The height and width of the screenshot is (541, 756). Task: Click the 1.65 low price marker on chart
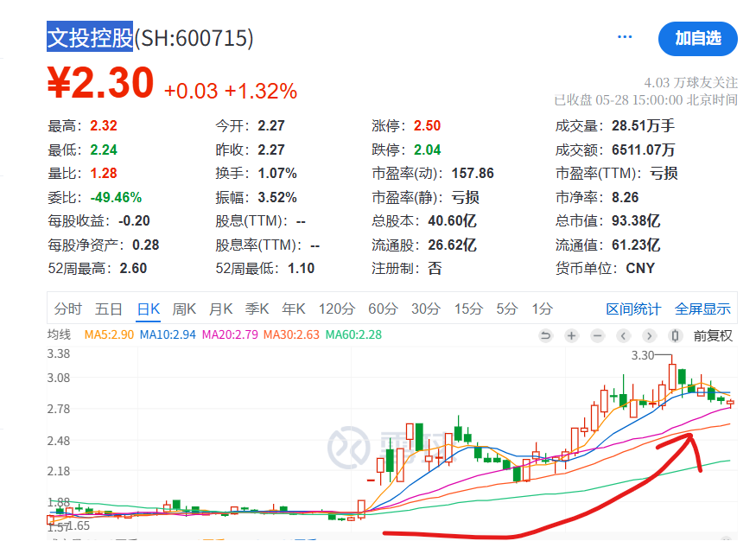[x=79, y=525]
